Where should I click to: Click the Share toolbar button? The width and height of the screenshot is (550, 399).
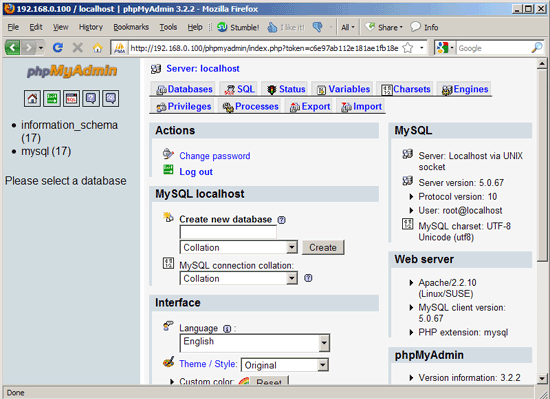(384, 27)
